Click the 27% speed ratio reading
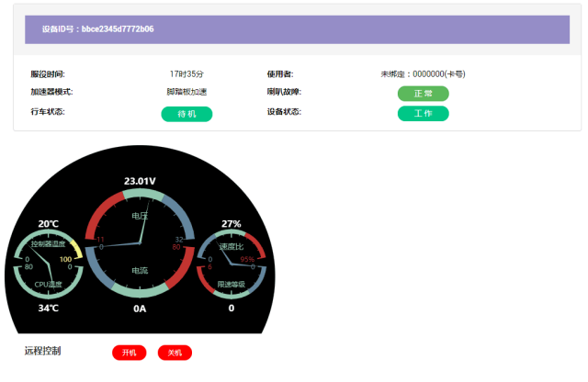588x382 pixels. click(232, 224)
